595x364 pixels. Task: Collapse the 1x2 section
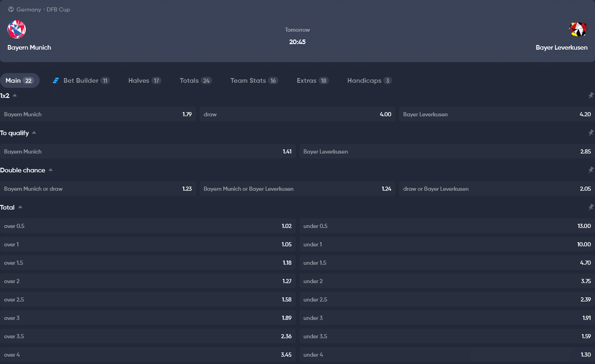click(15, 96)
